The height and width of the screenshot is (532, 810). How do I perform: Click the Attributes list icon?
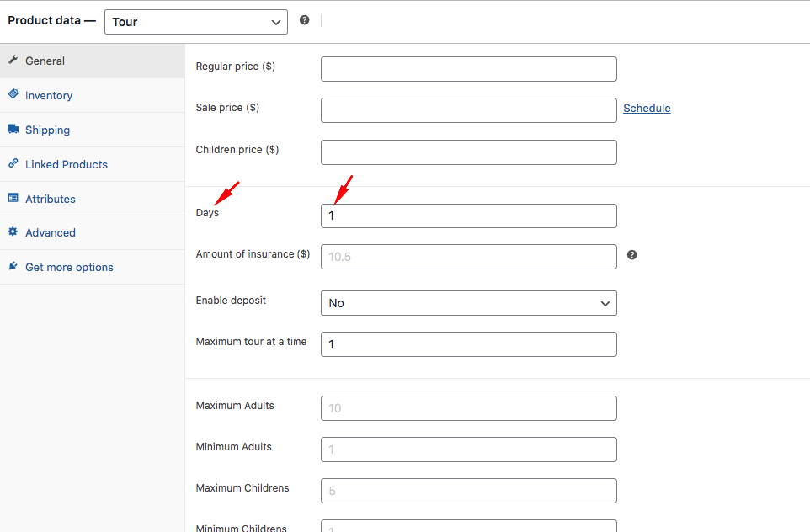pos(13,198)
